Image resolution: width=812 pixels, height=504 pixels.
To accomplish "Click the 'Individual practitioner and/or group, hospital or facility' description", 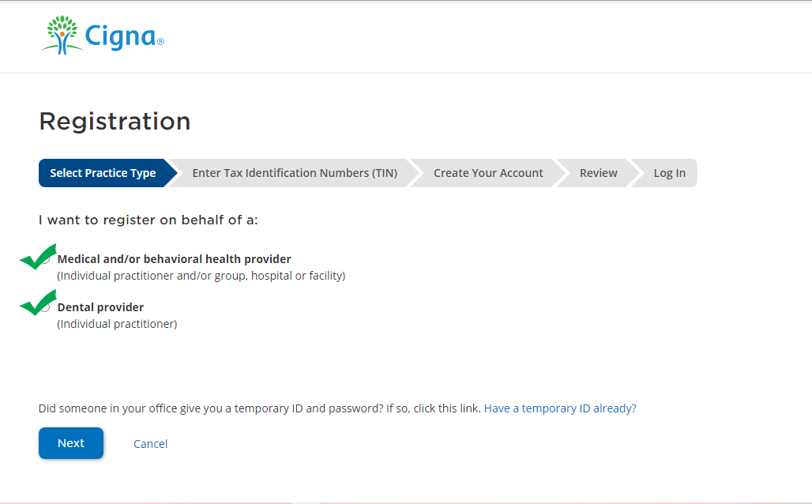I will [x=201, y=276].
